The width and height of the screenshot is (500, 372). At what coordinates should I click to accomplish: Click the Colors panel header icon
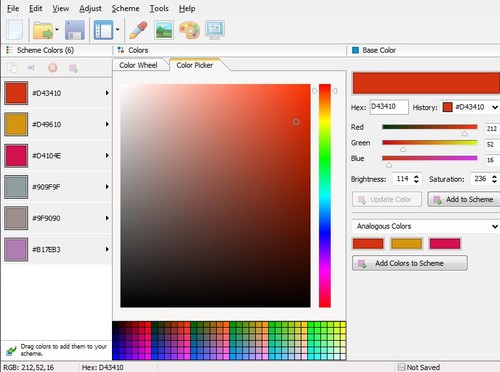point(121,50)
